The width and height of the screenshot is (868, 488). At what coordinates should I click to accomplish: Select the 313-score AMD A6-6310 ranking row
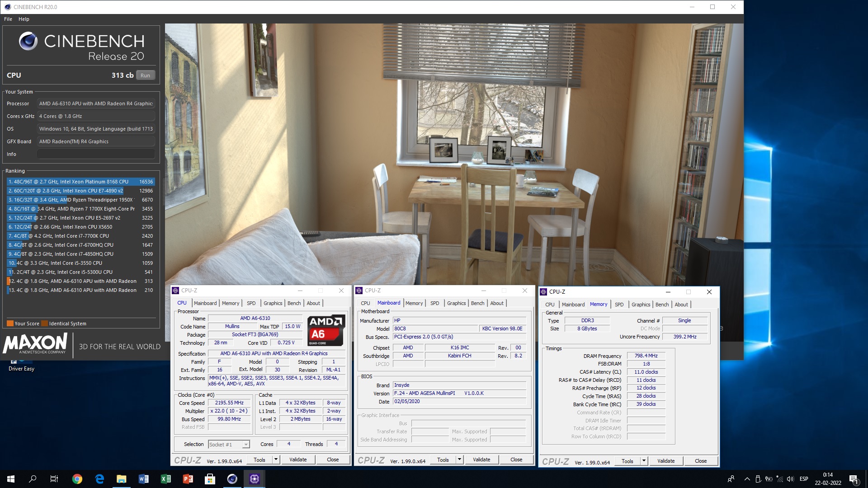(80, 281)
